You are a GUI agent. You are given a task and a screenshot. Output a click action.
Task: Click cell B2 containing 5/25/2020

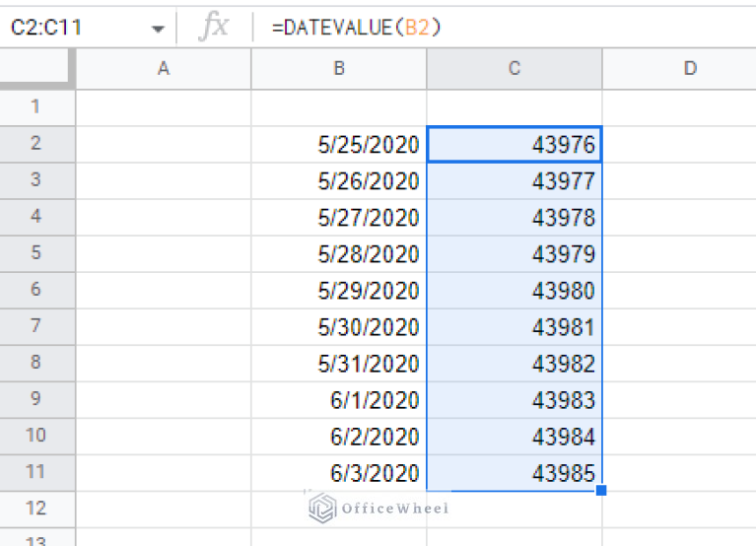[x=339, y=145]
